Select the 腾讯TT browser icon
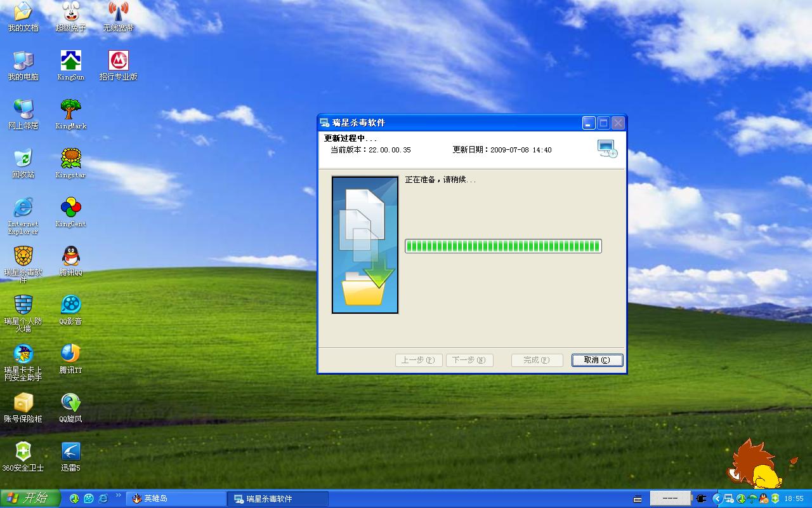 [x=70, y=359]
